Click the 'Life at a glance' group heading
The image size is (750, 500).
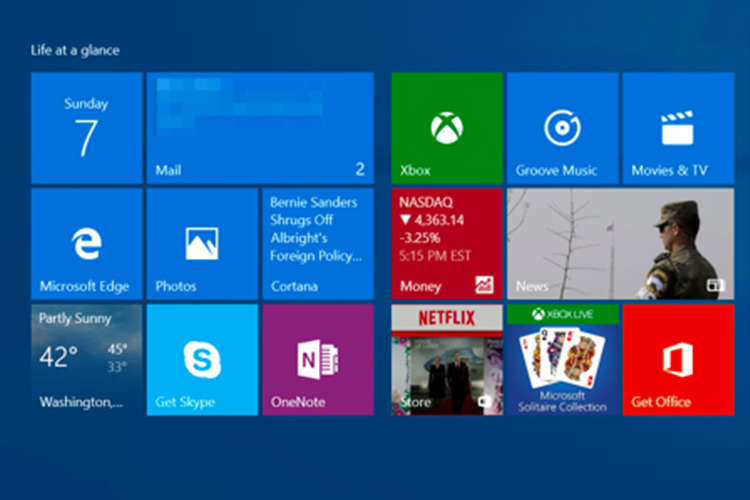75,50
